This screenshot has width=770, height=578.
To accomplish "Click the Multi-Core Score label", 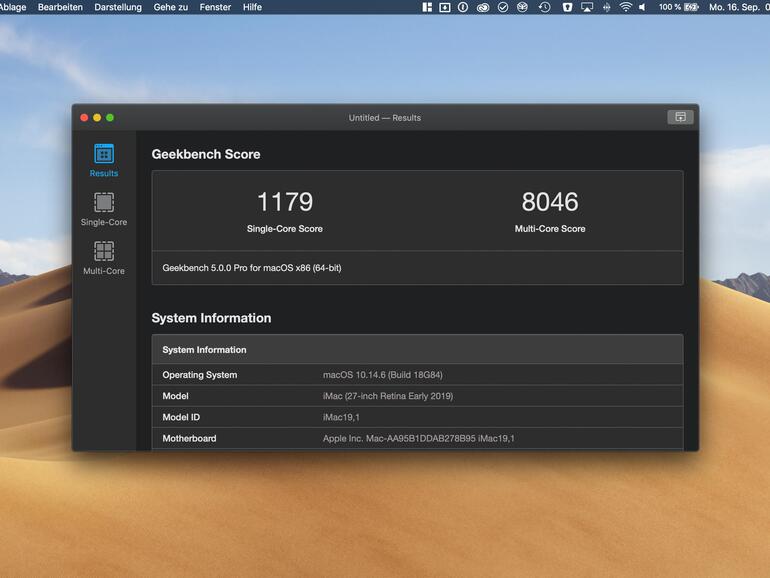I will click(x=550, y=228).
